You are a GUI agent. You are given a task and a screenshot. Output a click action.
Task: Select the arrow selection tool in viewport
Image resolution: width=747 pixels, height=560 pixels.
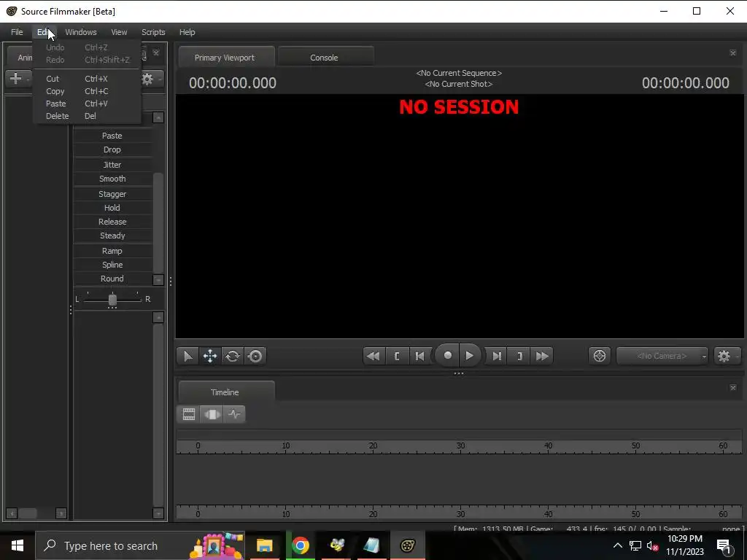click(x=187, y=356)
